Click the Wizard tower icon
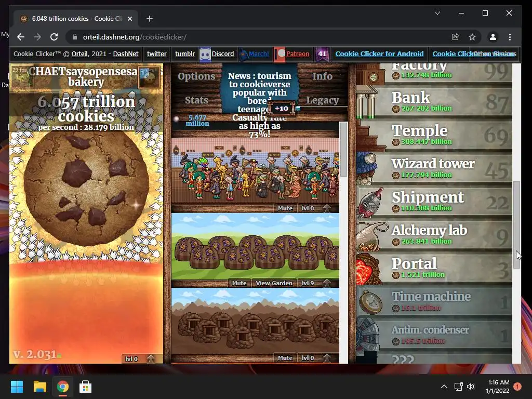 pos(368,168)
